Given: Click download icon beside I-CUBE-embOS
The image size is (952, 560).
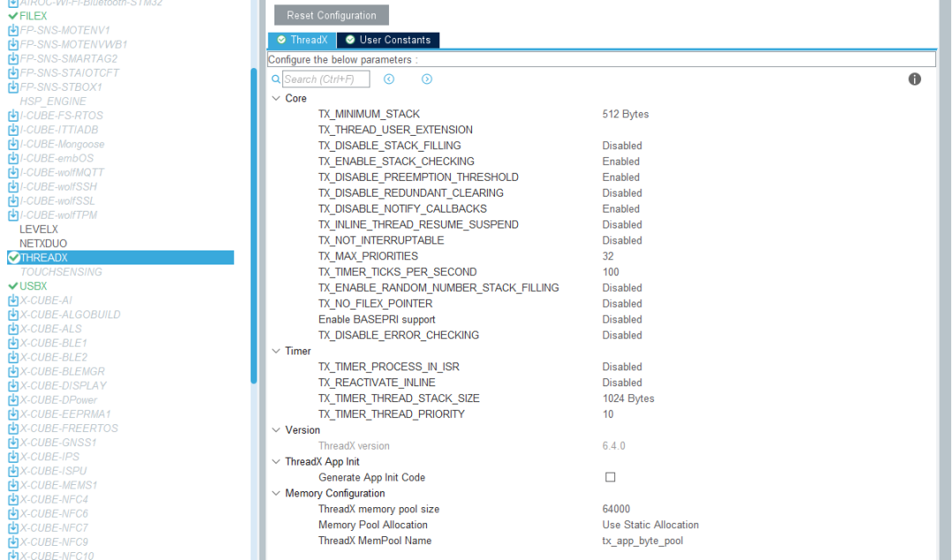Looking at the screenshot, I should [x=12, y=158].
